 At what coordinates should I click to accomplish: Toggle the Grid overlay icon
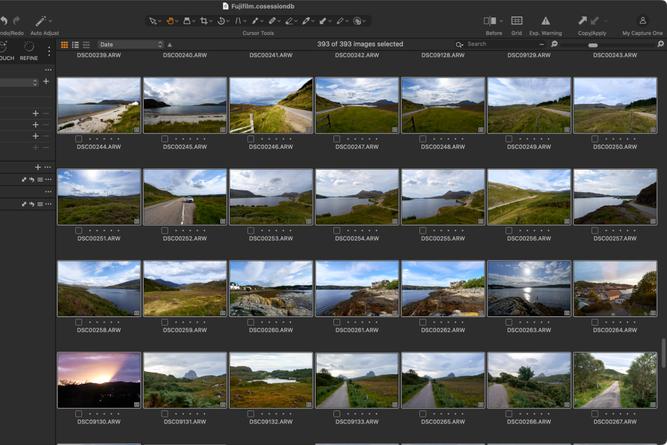click(517, 21)
